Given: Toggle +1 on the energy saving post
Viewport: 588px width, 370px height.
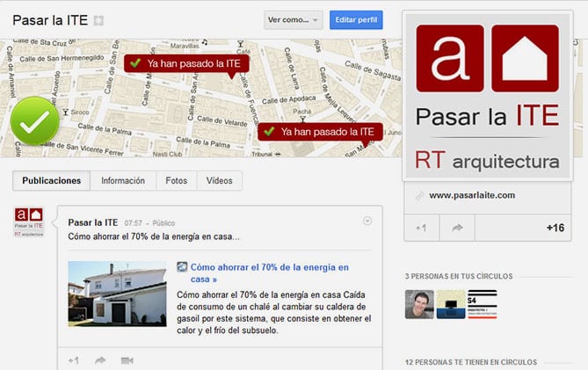Looking at the screenshot, I should [x=74, y=360].
